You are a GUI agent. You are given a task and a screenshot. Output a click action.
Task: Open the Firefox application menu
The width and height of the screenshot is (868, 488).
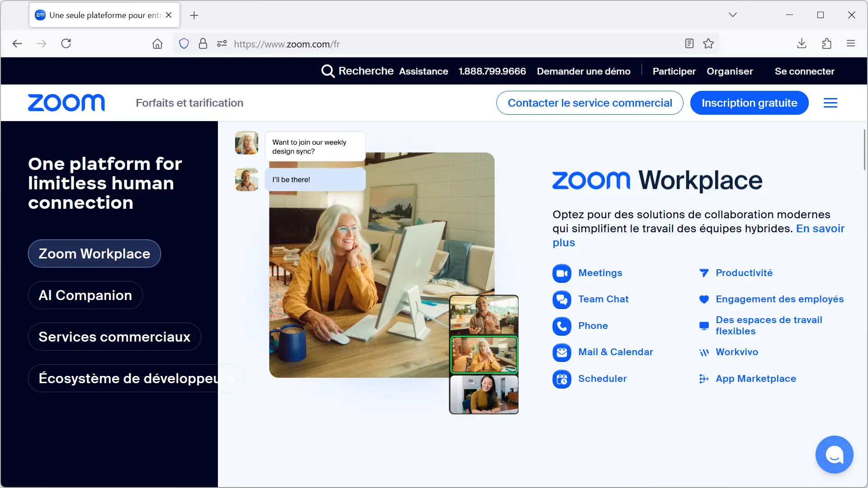click(851, 44)
